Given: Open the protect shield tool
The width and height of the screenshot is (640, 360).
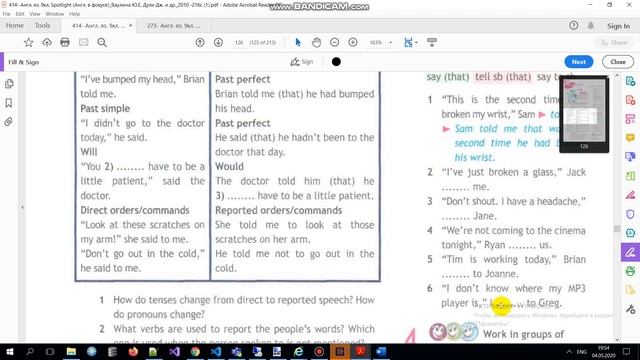Looking at the screenshot, I should tap(630, 214).
